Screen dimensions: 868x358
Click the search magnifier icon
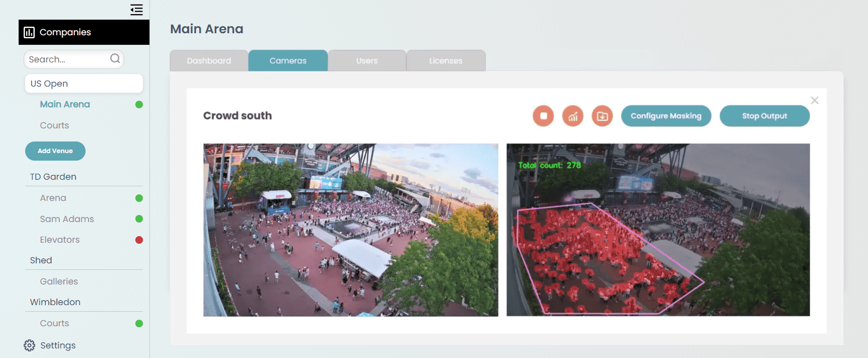pyautogui.click(x=115, y=59)
